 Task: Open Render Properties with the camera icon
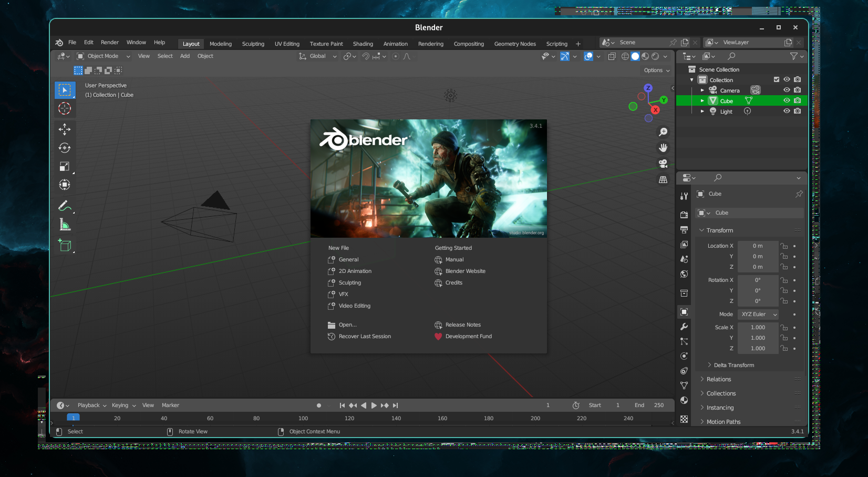tap(684, 215)
